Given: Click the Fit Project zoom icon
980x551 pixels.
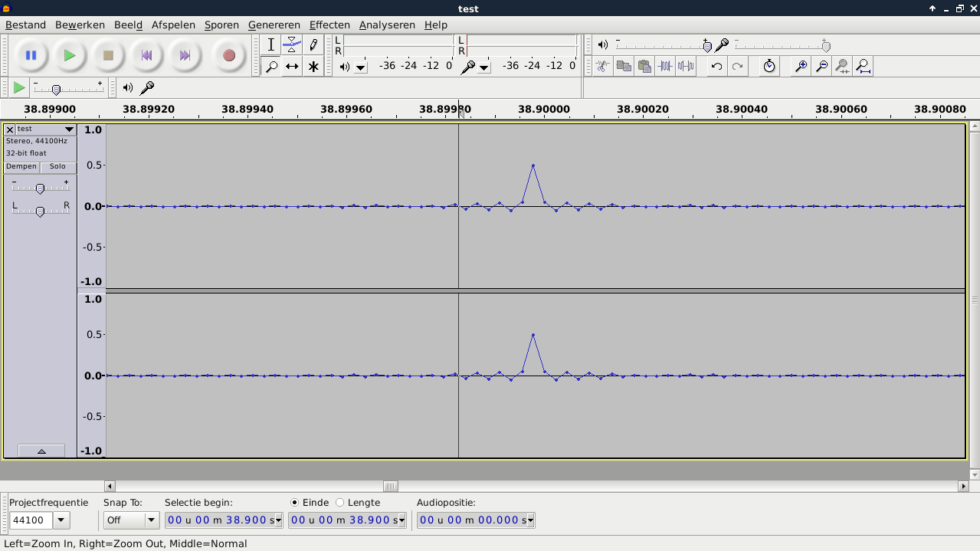Looking at the screenshot, I should 863,66.
